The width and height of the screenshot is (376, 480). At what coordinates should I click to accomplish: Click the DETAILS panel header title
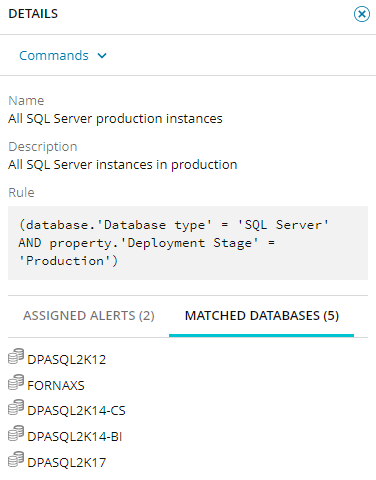pyautogui.click(x=33, y=14)
